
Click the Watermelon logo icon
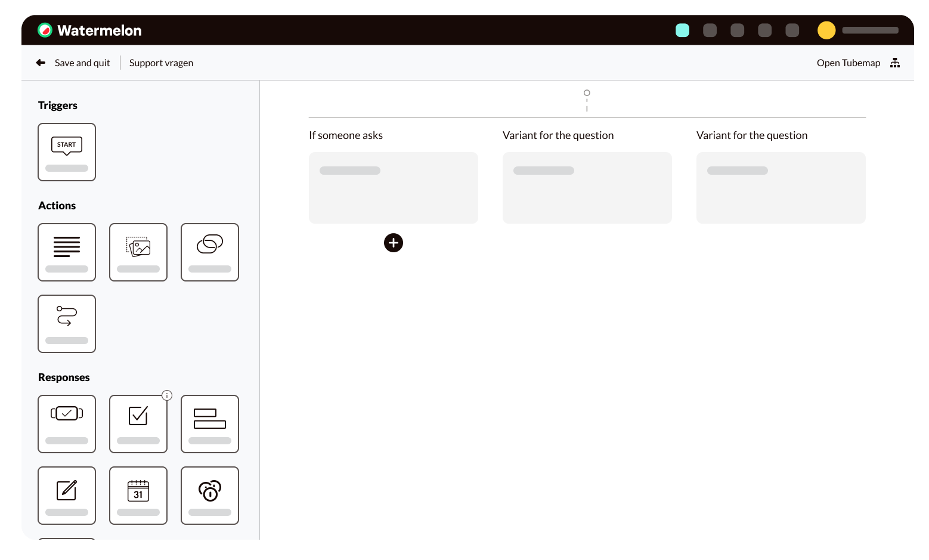click(x=45, y=30)
